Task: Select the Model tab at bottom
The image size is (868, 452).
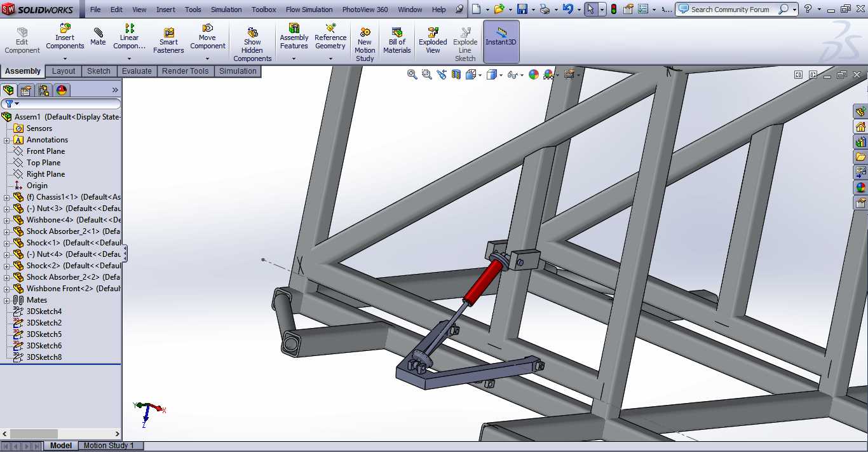Action: 61,446
